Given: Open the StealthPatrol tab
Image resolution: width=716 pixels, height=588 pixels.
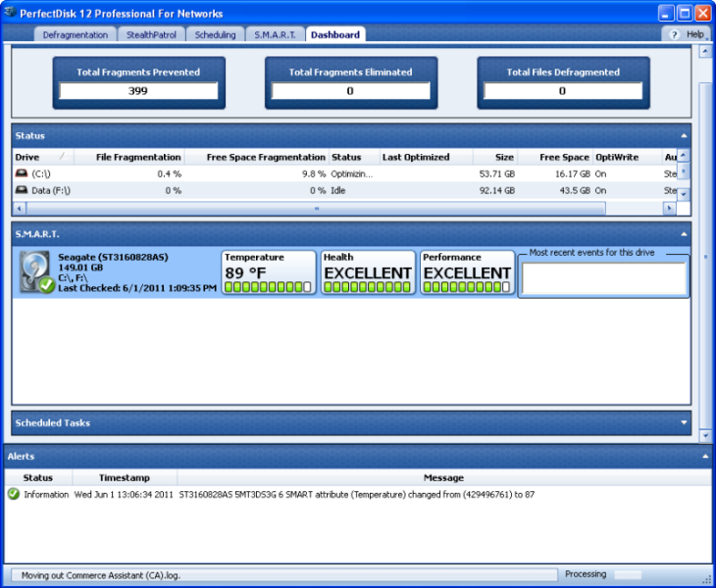Looking at the screenshot, I should pos(151,34).
